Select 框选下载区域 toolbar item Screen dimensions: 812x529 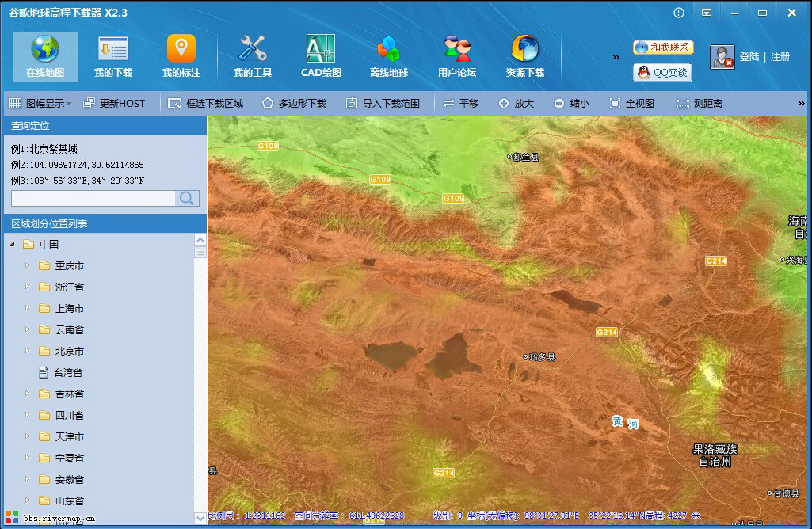tap(206, 104)
